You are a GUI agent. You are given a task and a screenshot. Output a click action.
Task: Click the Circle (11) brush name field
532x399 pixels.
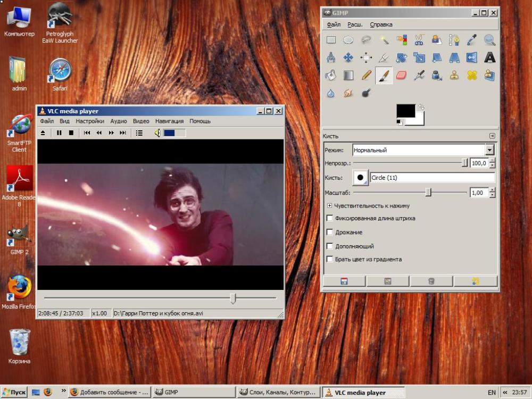pos(433,178)
